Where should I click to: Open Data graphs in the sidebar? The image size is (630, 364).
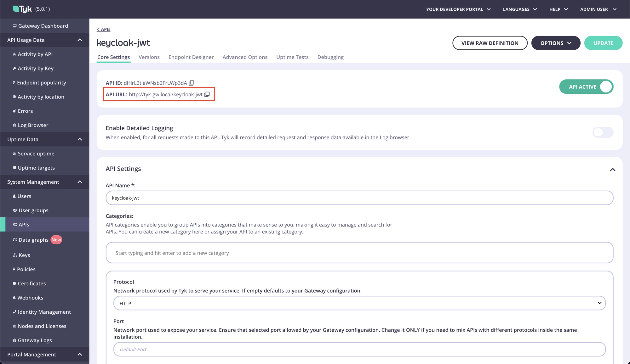(33, 240)
